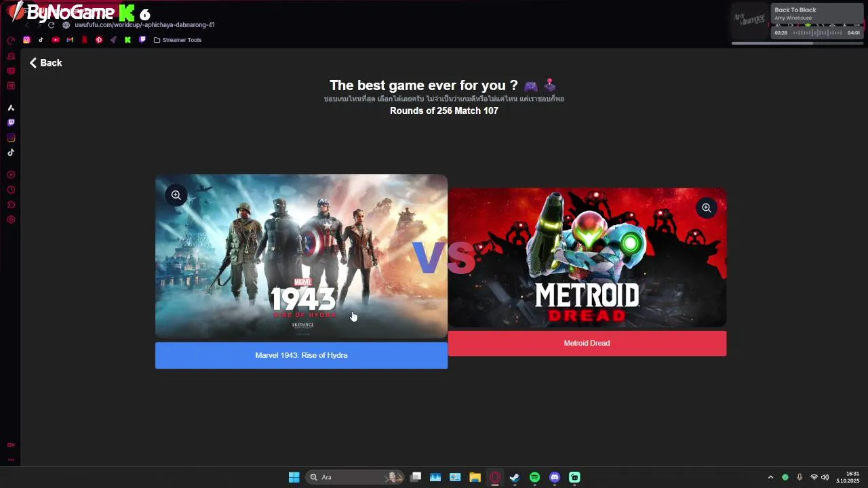The height and width of the screenshot is (488, 868).
Task: Open TikTok panel in browser sidebar
Action: click(x=11, y=152)
